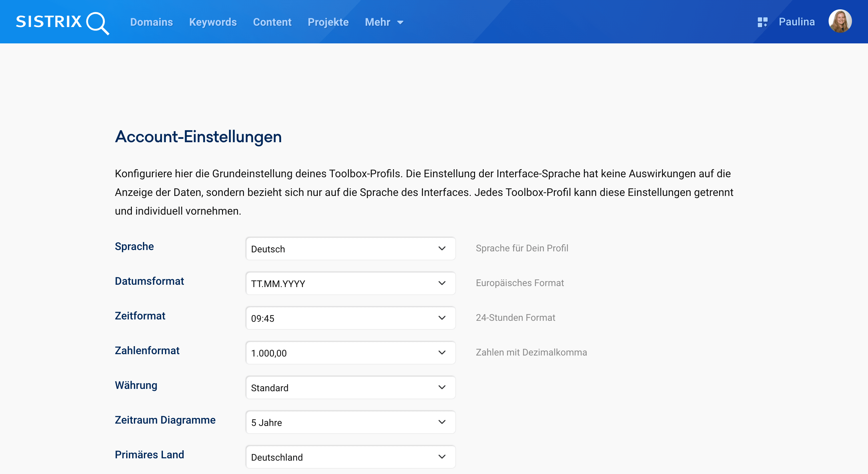Click the Mehr dropdown arrow

coord(400,23)
